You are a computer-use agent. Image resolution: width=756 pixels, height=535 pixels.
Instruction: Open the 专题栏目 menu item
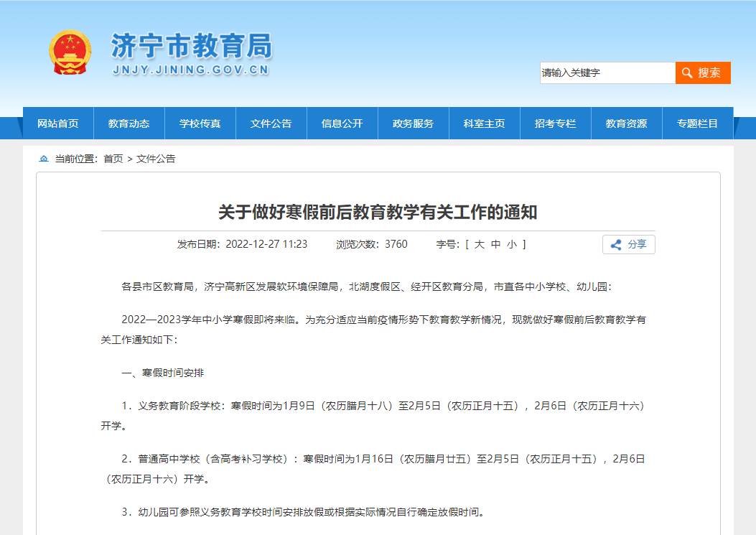point(697,123)
